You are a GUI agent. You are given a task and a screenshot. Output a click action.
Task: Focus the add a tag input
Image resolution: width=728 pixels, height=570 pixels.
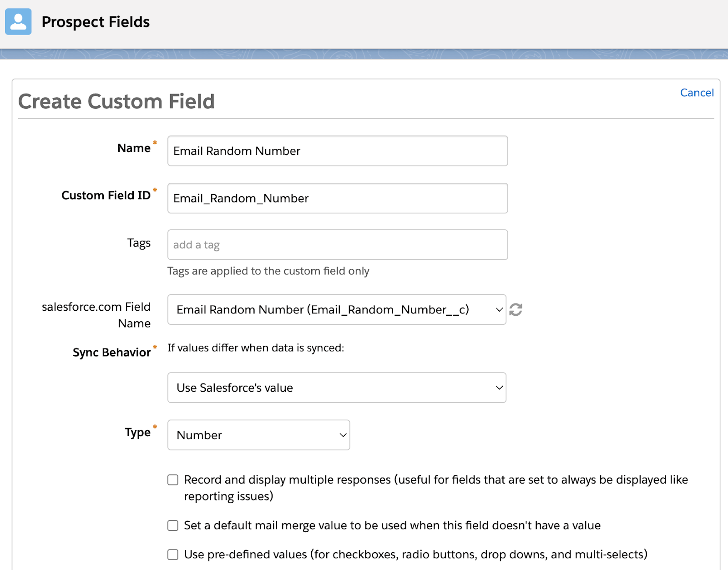(338, 245)
